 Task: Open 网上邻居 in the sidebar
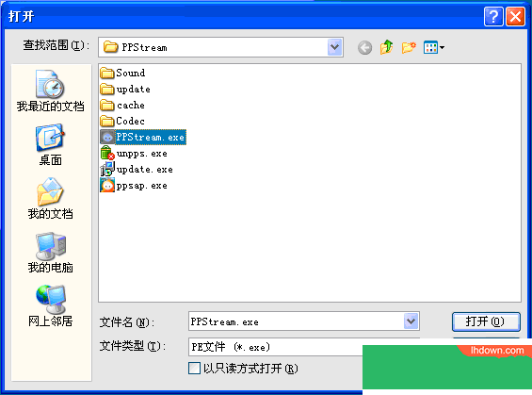[x=50, y=305]
